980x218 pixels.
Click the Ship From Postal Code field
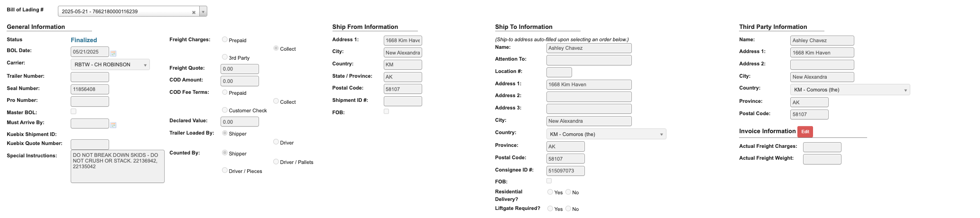pyautogui.click(x=403, y=89)
